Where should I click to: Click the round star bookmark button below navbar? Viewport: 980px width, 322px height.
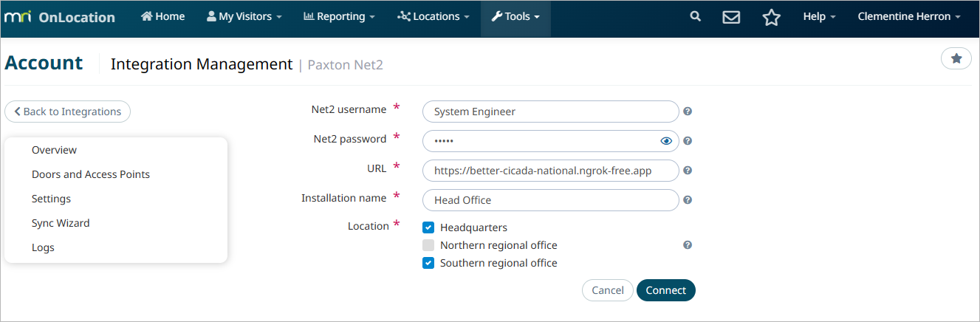[956, 58]
